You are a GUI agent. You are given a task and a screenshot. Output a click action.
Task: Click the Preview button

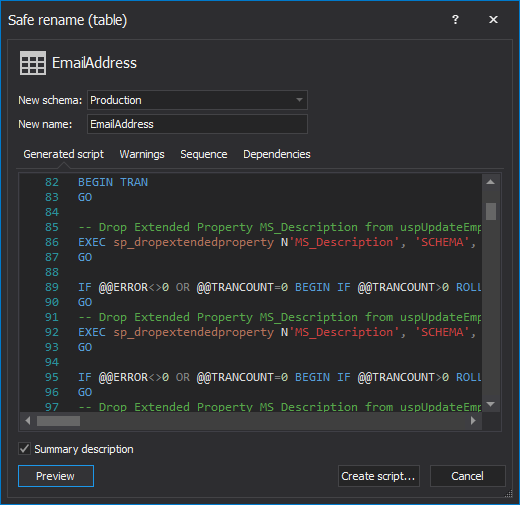[x=56, y=476]
